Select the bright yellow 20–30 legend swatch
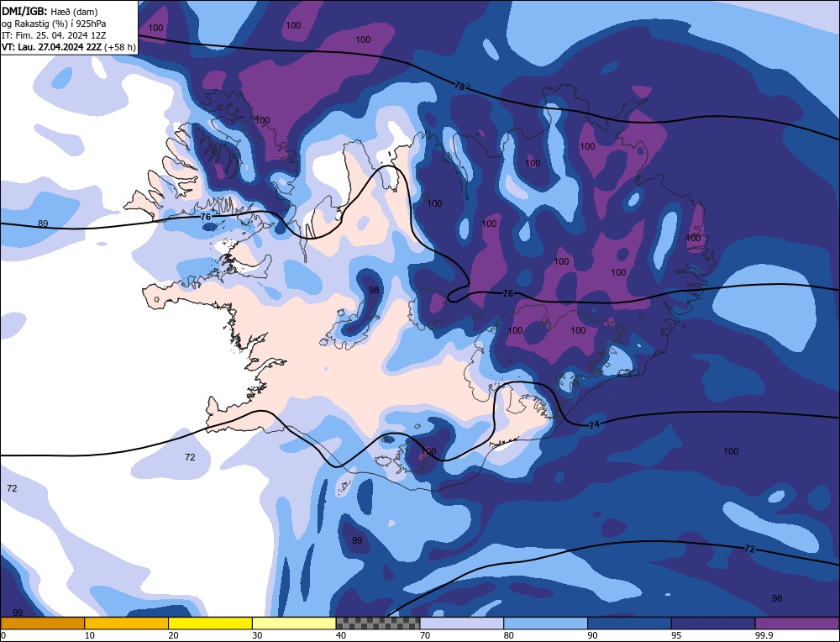The image size is (840, 642). pyautogui.click(x=210, y=623)
